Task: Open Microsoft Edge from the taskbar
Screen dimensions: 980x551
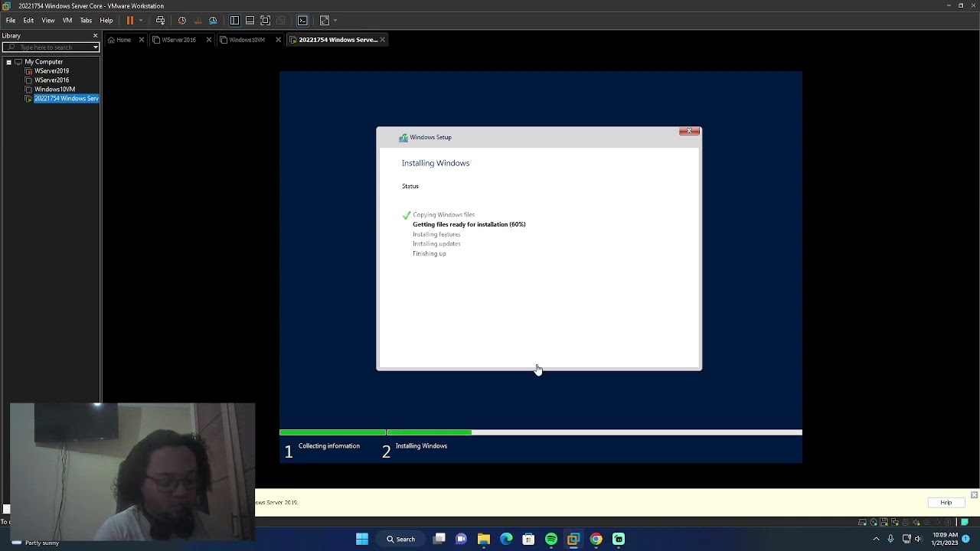Action: coord(506,539)
